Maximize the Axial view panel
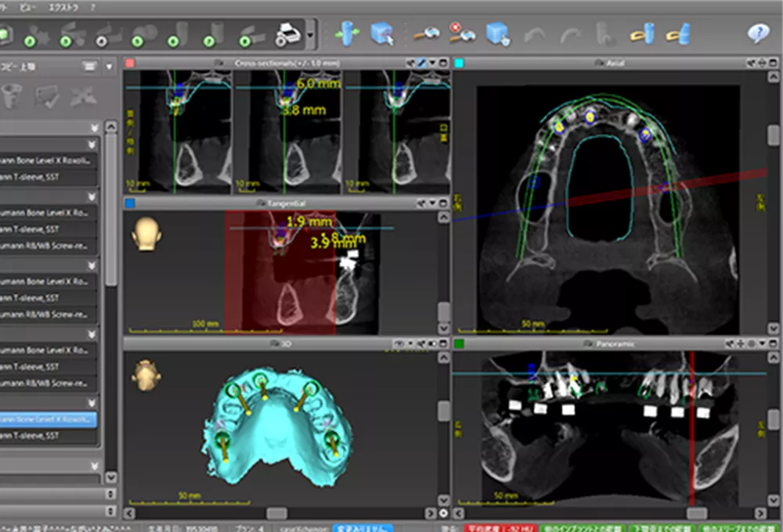The image size is (783, 532). [x=771, y=63]
